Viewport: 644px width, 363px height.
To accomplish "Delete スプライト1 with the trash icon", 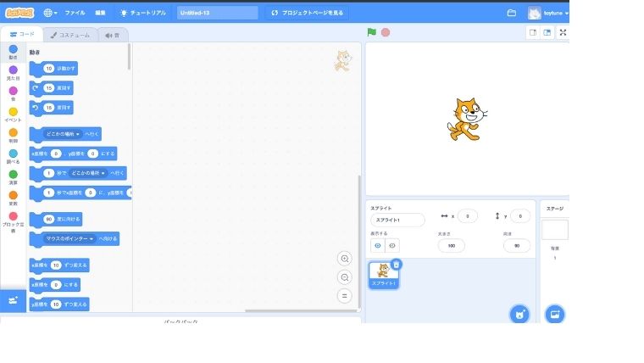I will 397,265.
